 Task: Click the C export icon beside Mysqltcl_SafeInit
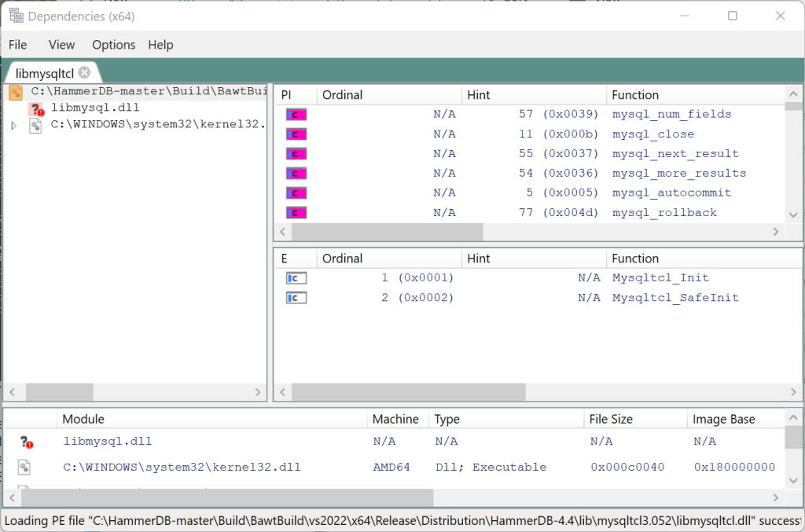click(x=295, y=297)
